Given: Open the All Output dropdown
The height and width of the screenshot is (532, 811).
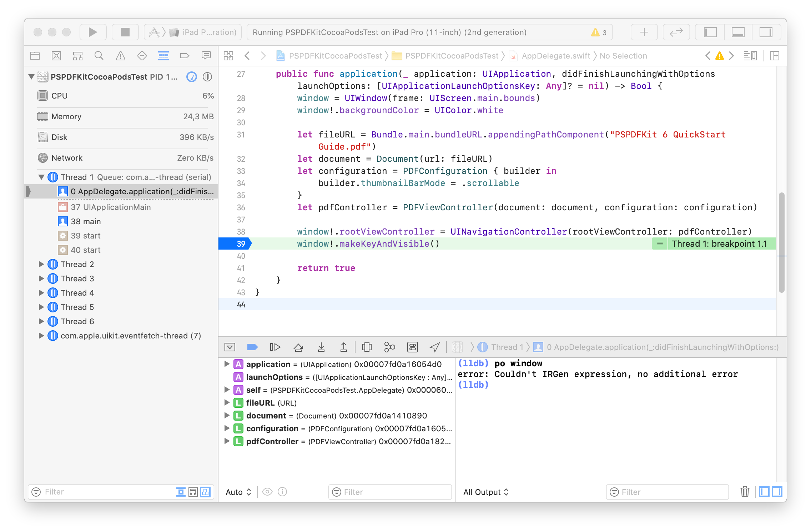Looking at the screenshot, I should coord(485,492).
